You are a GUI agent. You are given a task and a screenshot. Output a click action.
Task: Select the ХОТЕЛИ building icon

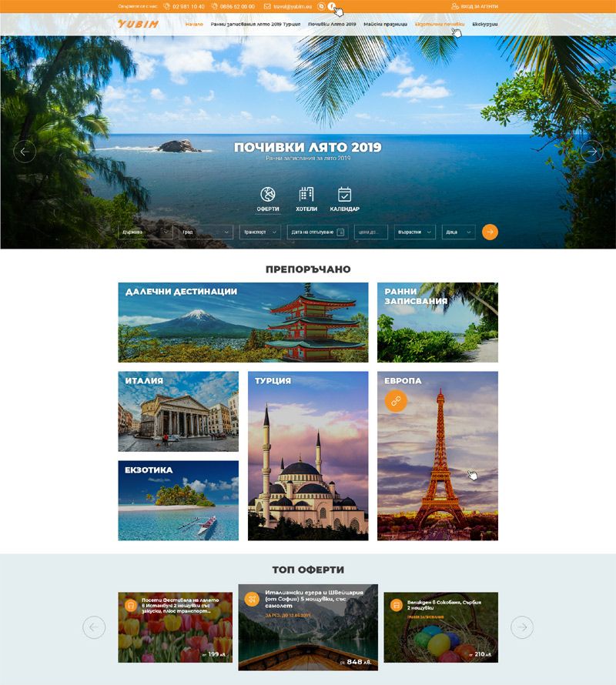click(306, 195)
